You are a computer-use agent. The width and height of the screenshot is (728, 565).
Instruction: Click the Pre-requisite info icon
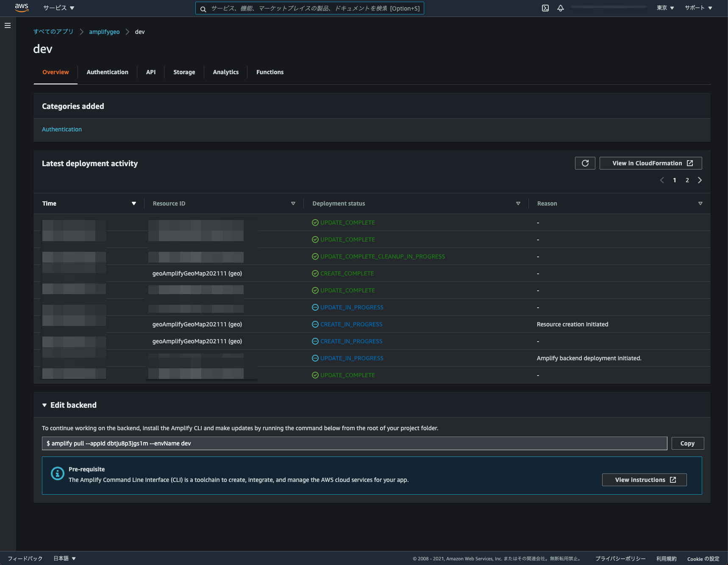point(57,473)
